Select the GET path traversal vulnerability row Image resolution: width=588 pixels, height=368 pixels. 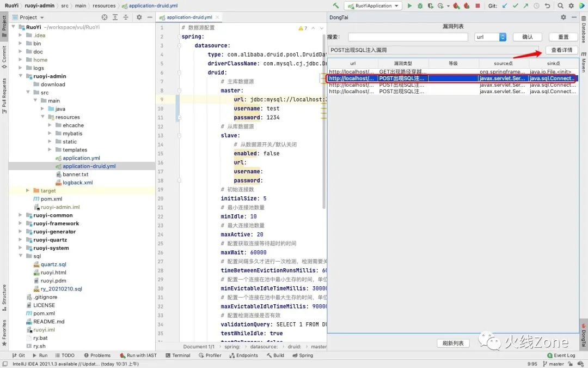pos(452,72)
